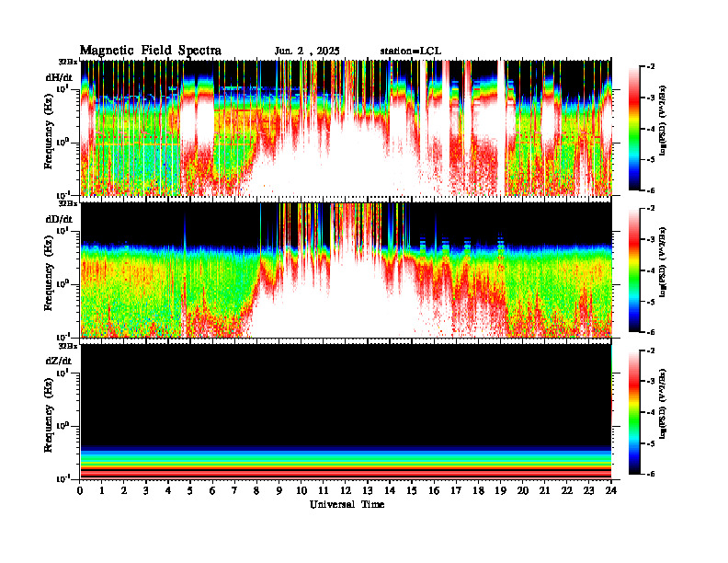Image resolution: width=728 pixels, height=563 pixels.
Task: Click hour "3" on the Universal Time axis
Action: [146, 491]
